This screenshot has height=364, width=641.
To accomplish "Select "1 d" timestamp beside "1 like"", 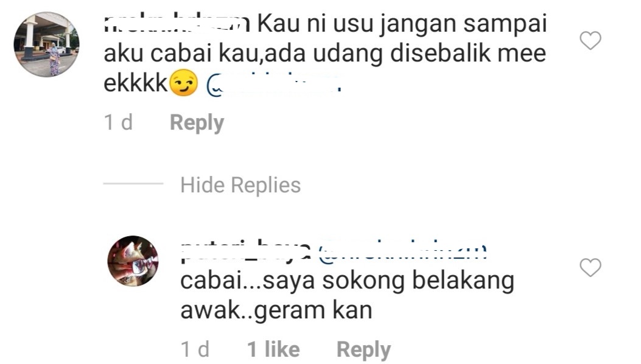I will click(195, 349).
